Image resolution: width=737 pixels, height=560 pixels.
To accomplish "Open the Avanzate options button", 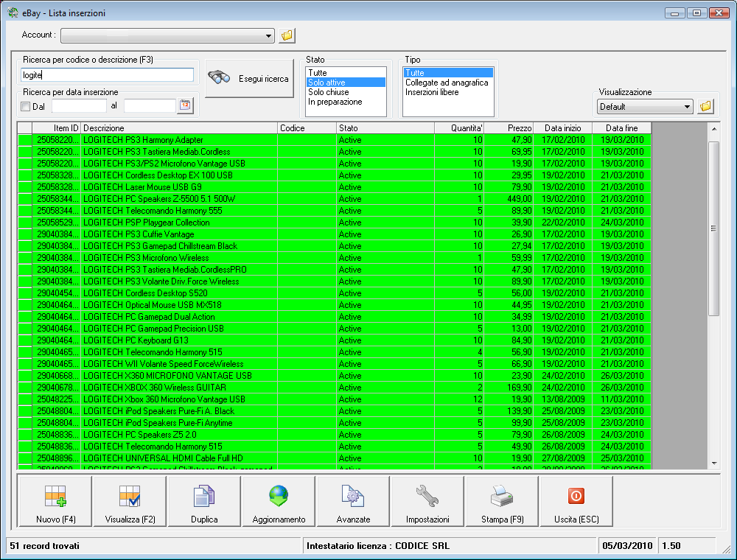I will click(x=353, y=502).
